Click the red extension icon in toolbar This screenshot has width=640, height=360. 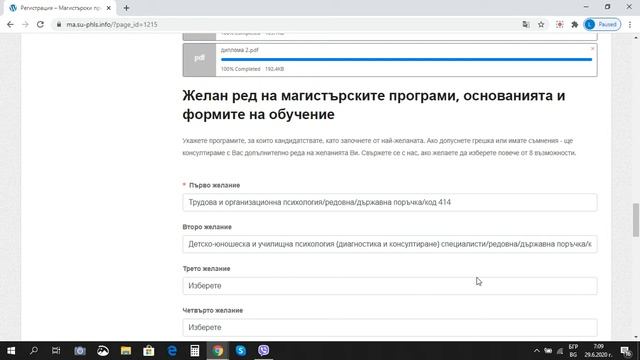pyautogui.click(x=560, y=24)
